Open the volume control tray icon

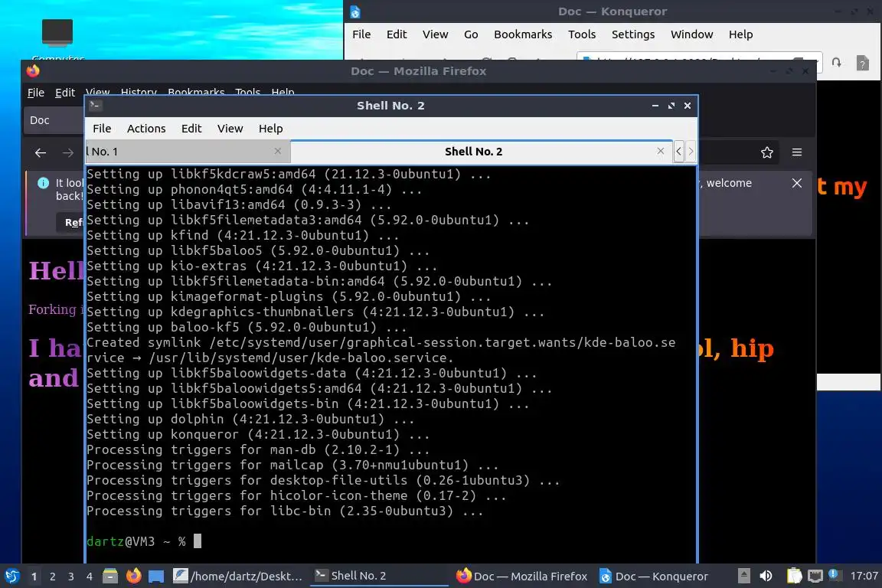tap(766, 577)
